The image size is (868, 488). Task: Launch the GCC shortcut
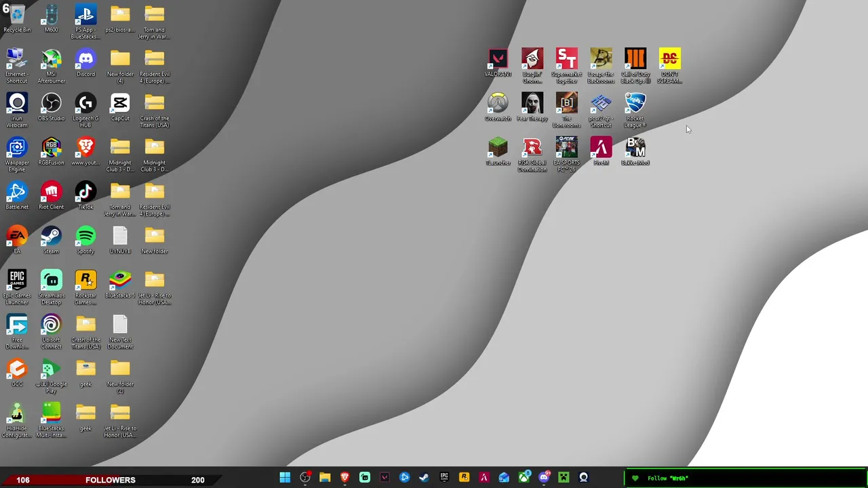[x=17, y=373]
